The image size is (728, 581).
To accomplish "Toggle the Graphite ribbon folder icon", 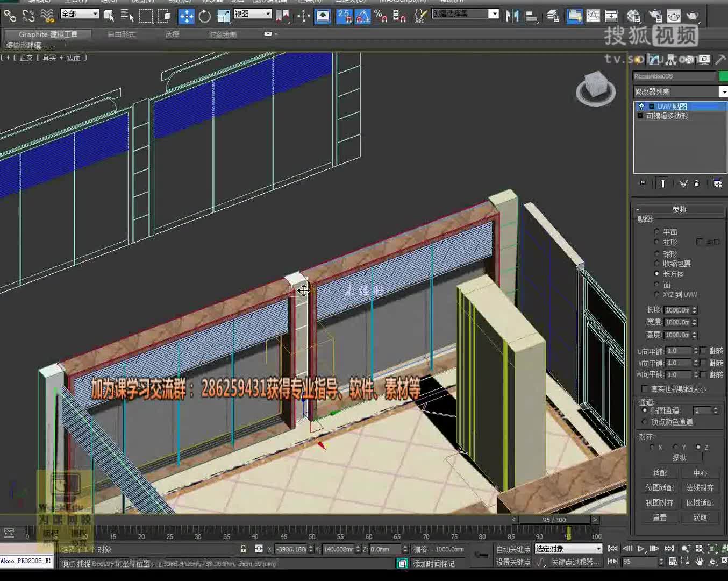I will coord(574,16).
